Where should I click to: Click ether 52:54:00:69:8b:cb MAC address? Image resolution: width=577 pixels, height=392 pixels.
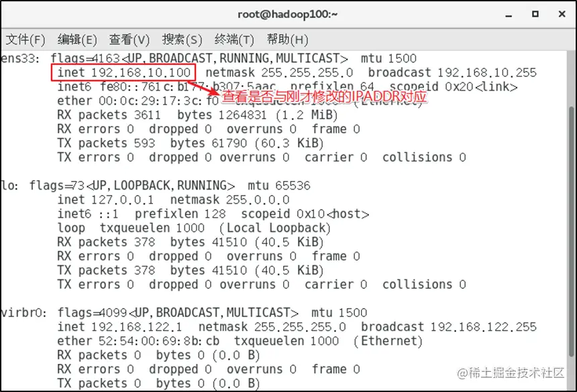(138, 341)
